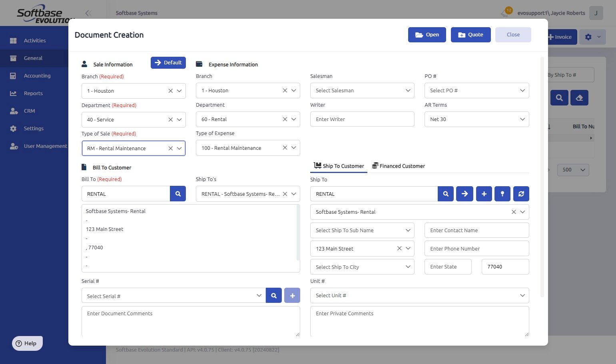Clear the 40 - Service department value
The height and width of the screenshot is (364, 616).
170,119
